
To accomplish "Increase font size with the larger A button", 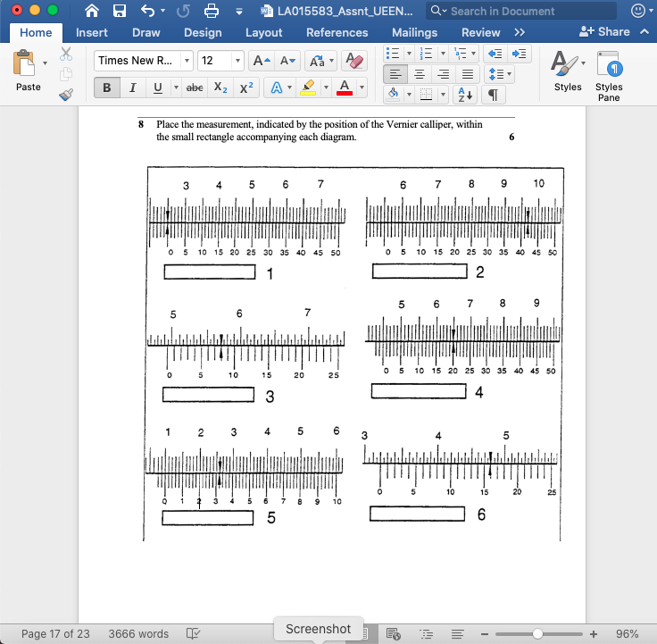I will 261,61.
